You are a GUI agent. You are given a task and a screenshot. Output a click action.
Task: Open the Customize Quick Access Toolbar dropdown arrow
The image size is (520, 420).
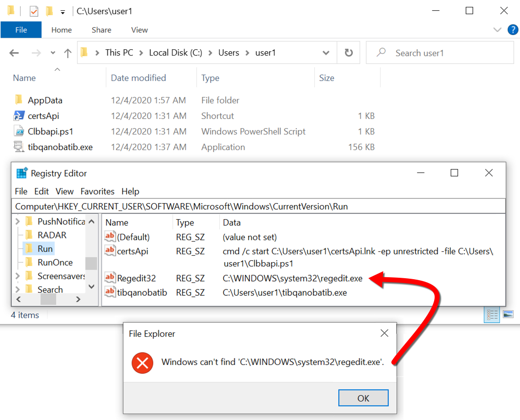[x=63, y=12]
